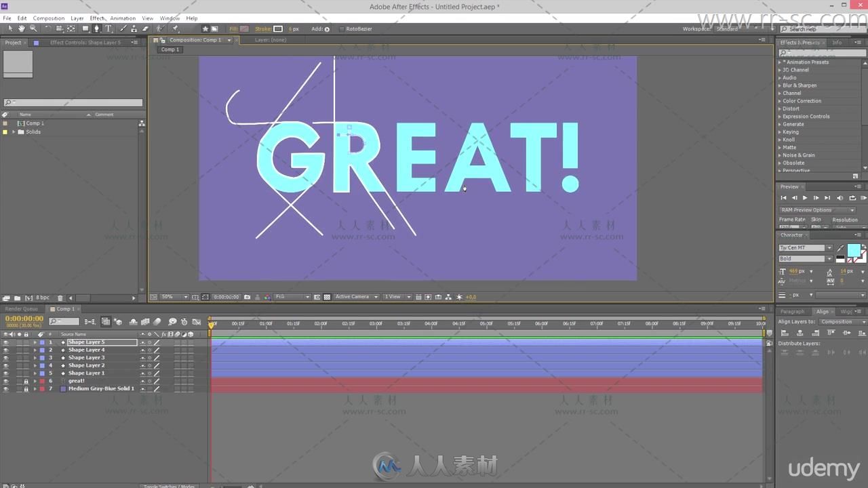Click the delete trash icon in Project panel

point(60,298)
